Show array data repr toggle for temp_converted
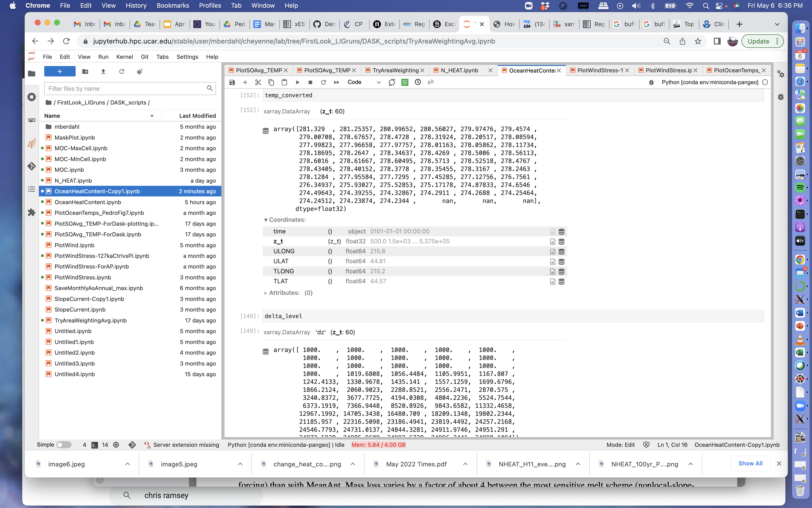The image size is (812, 508). [265, 131]
